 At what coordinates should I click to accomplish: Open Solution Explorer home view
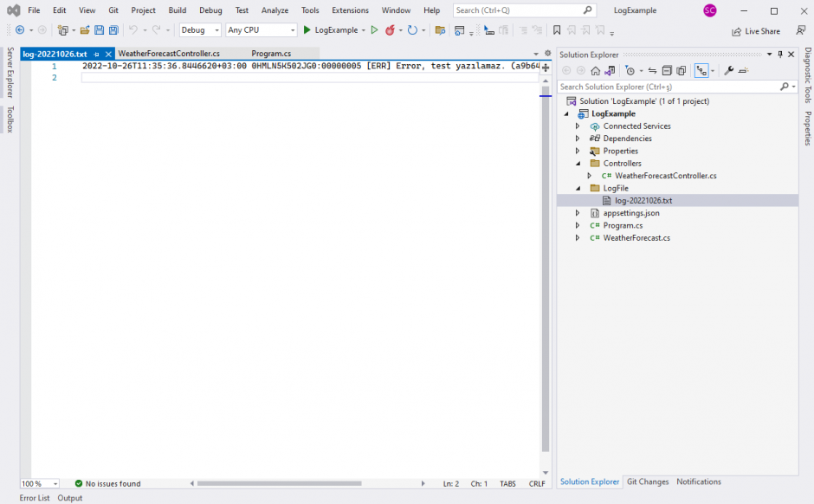(x=595, y=70)
